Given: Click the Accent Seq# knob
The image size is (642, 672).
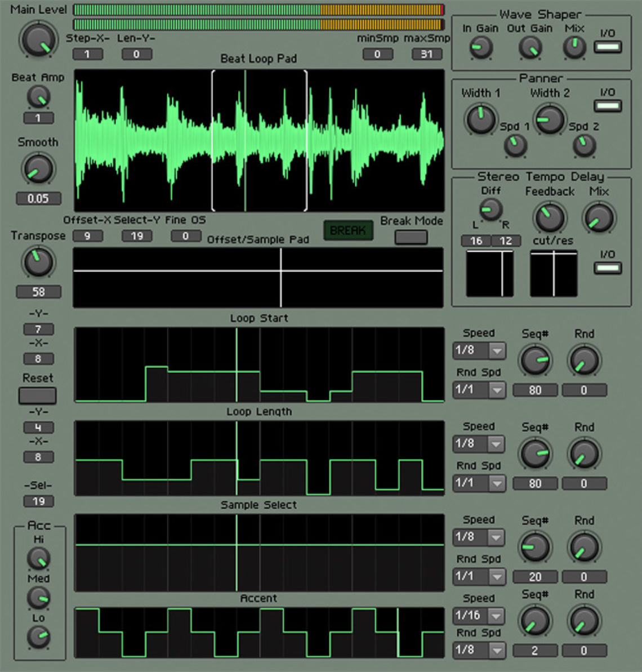Looking at the screenshot, I should click(x=535, y=621).
